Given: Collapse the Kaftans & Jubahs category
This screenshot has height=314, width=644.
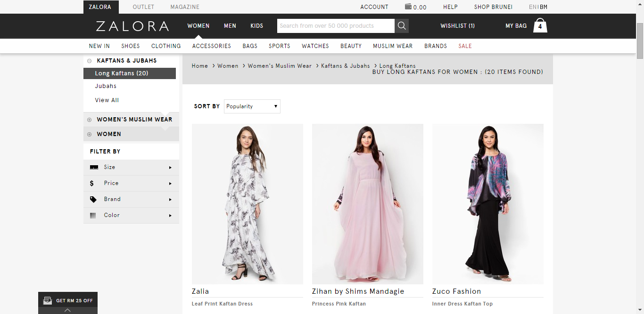Looking at the screenshot, I should coord(90,61).
